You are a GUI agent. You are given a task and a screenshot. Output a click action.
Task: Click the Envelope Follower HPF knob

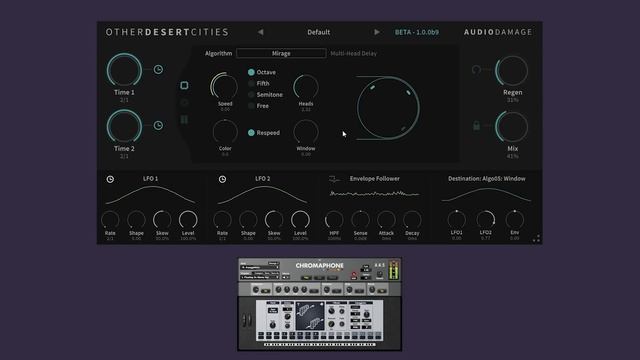(334, 220)
